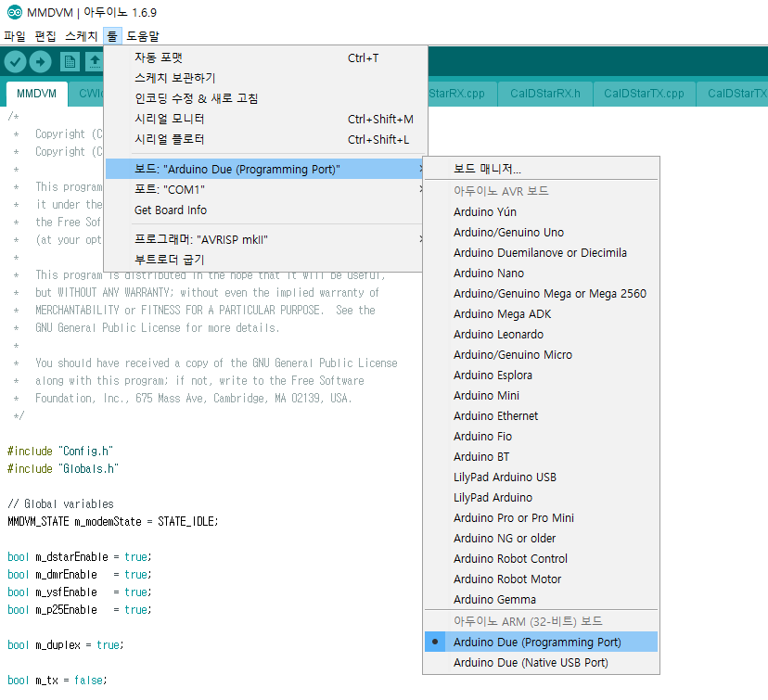Choose 인코딩 수정 & 새로 고침
Viewport: 768px width, 700px height.
tap(265, 98)
